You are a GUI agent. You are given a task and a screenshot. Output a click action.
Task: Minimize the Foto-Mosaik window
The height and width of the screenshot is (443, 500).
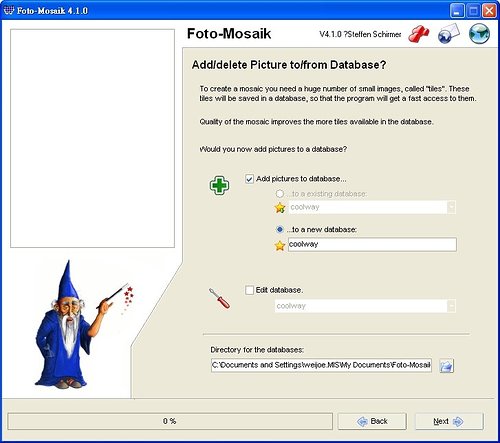pyautogui.click(x=457, y=11)
